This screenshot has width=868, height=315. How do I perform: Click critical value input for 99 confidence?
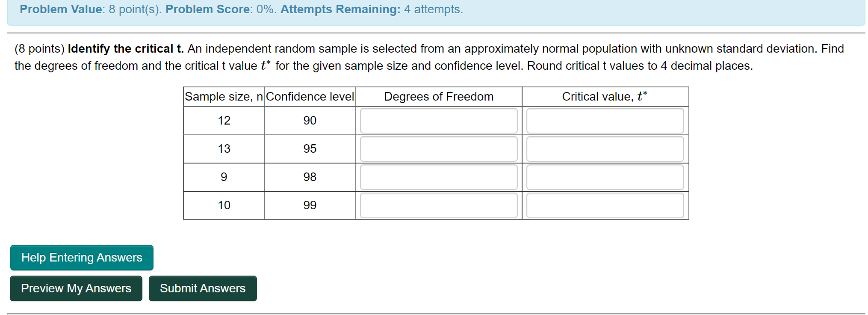tap(605, 205)
